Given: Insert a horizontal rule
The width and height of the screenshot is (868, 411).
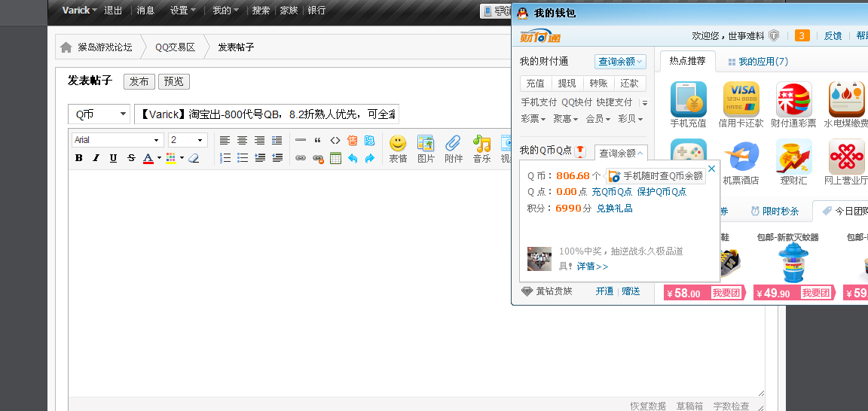Looking at the screenshot, I should click(300, 141).
